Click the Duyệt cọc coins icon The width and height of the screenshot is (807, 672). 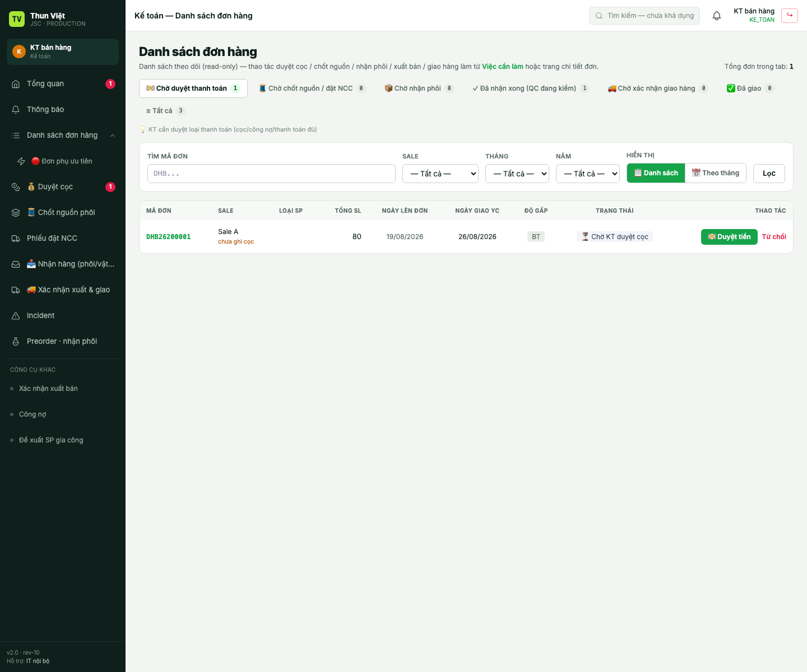tap(16, 187)
